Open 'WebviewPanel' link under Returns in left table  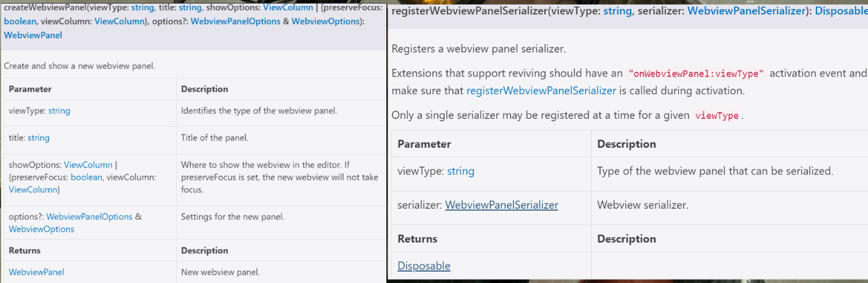click(36, 272)
